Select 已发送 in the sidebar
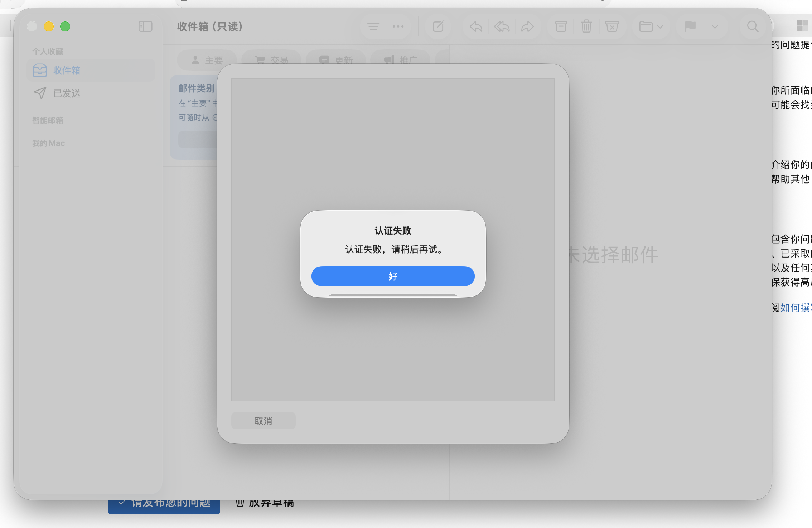Image resolution: width=812 pixels, height=528 pixels. point(67,93)
